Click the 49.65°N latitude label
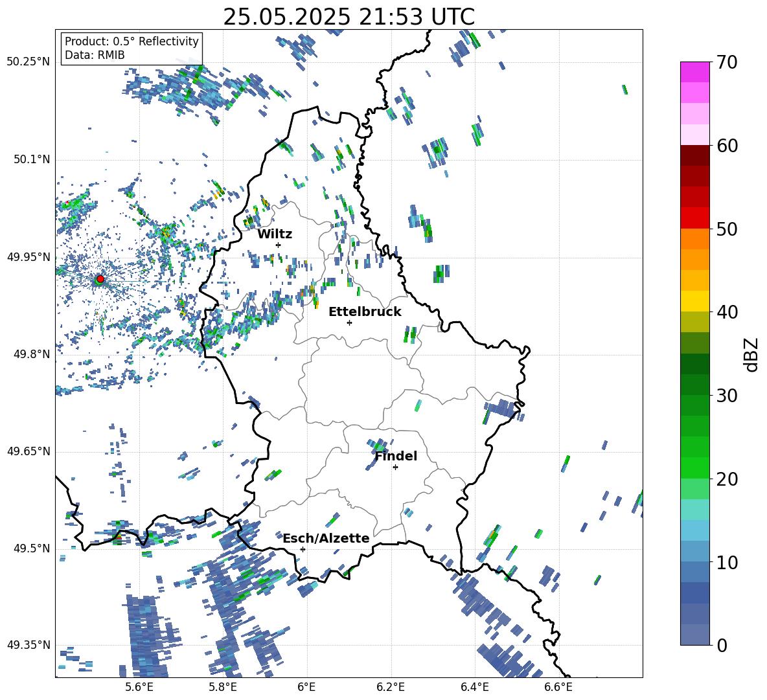 28,451
